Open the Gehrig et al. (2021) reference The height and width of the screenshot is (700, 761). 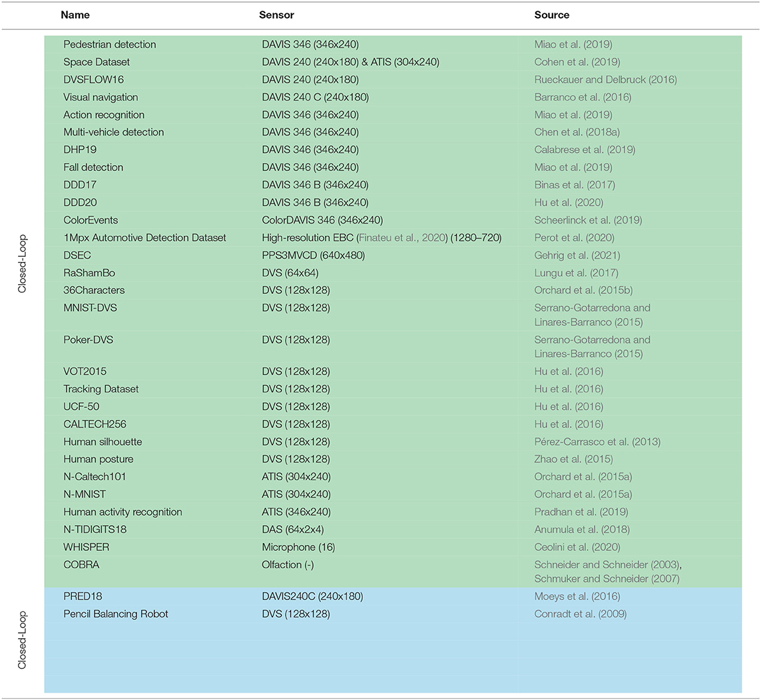click(577, 255)
